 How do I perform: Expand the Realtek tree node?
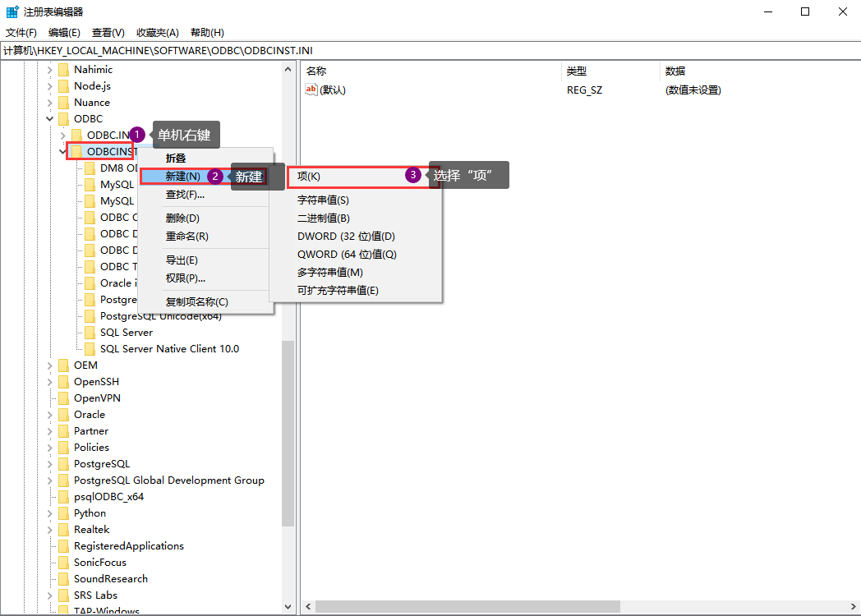(x=49, y=531)
